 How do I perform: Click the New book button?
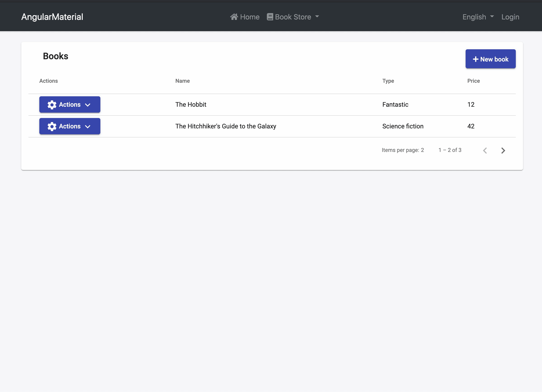pos(490,59)
